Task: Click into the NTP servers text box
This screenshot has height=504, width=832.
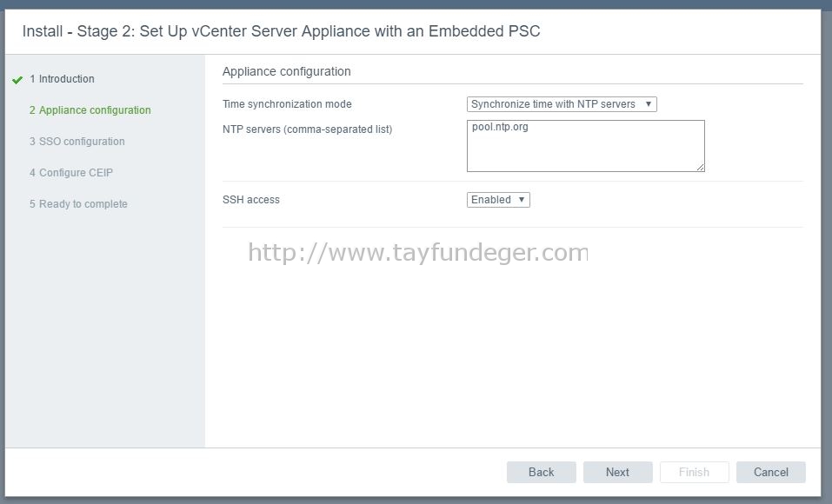Action: point(586,146)
